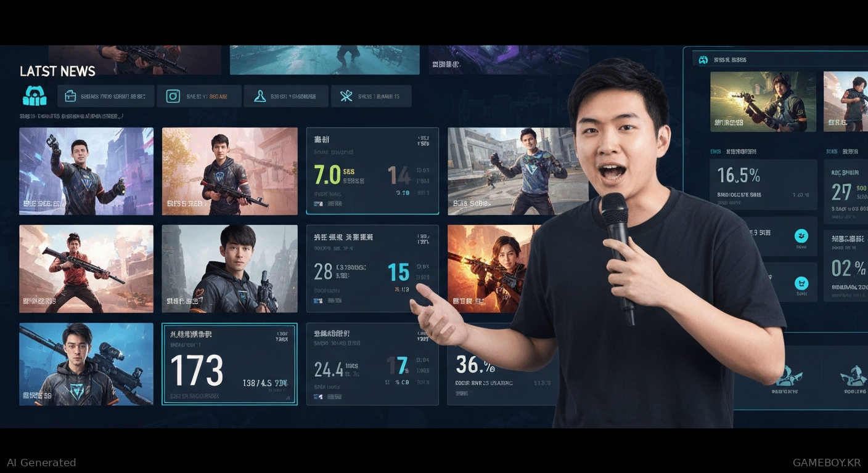The height and width of the screenshot is (473, 868).
Task: Select the green 27 card in the right panel
Action: 846,191
